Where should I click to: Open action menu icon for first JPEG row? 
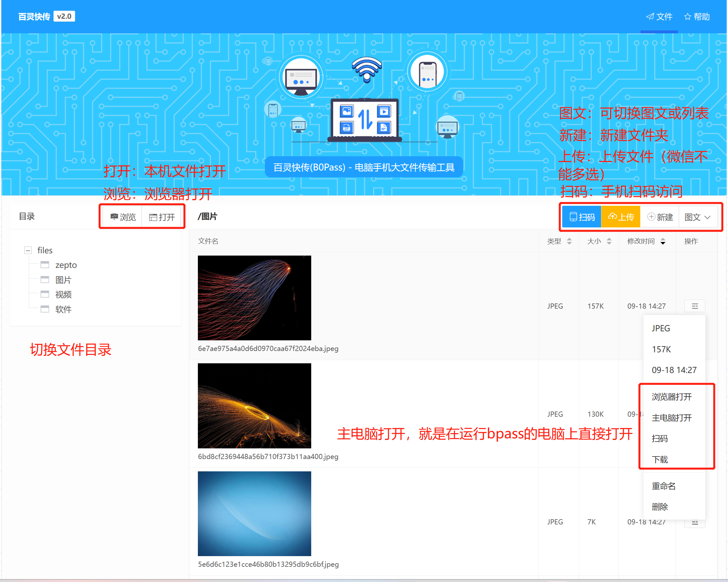point(695,306)
